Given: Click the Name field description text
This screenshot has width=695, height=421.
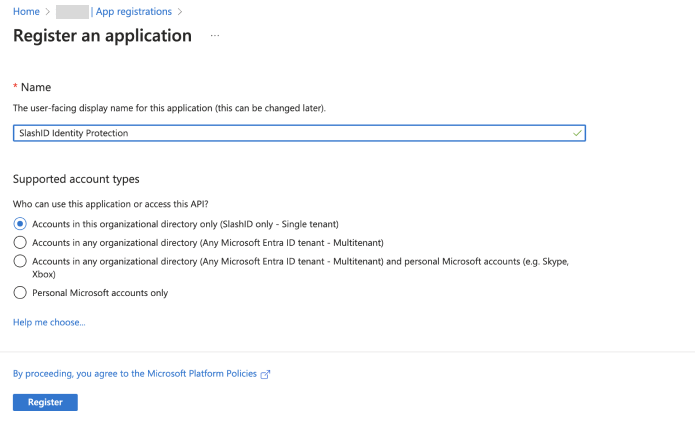Looking at the screenshot, I should [169, 108].
